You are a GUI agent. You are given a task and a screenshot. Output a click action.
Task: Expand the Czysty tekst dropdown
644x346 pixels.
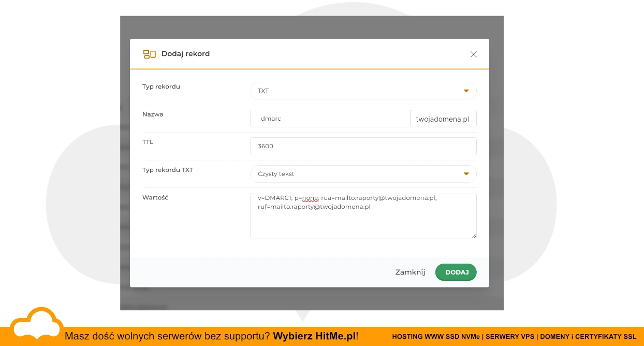(363, 174)
